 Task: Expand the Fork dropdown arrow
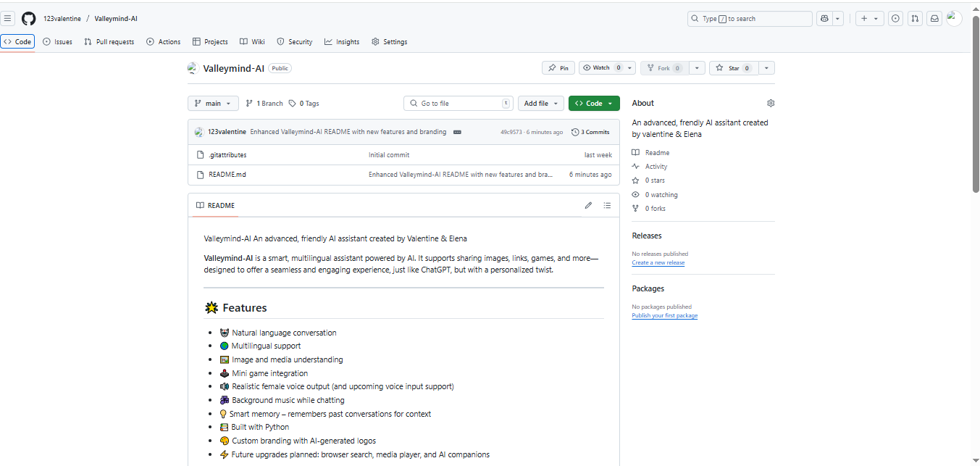pos(696,68)
